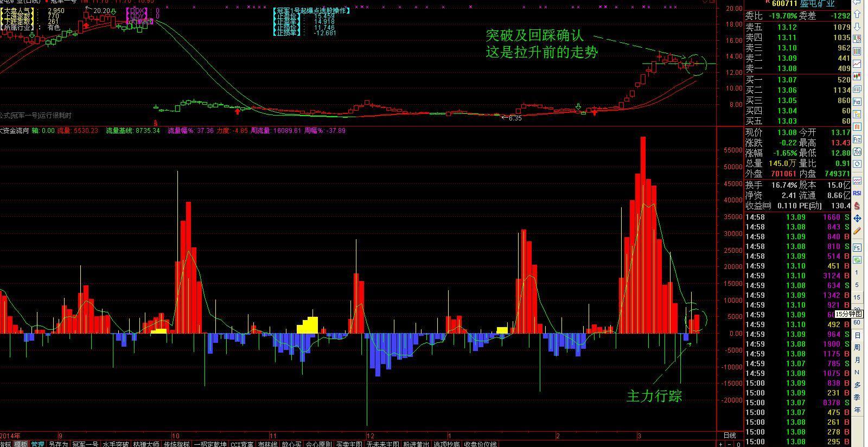Click stock code 600711 in the header

coord(784,4)
